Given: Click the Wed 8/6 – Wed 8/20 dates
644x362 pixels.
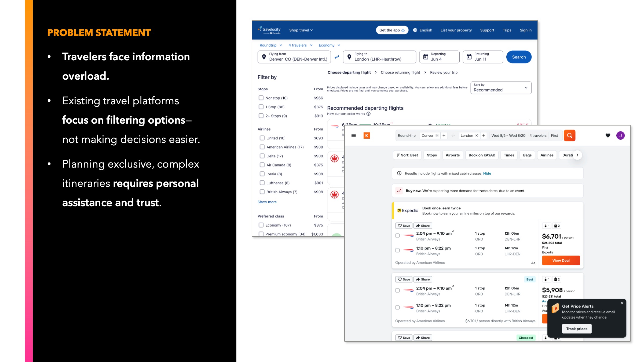Looking at the screenshot, I should pyautogui.click(x=508, y=135).
